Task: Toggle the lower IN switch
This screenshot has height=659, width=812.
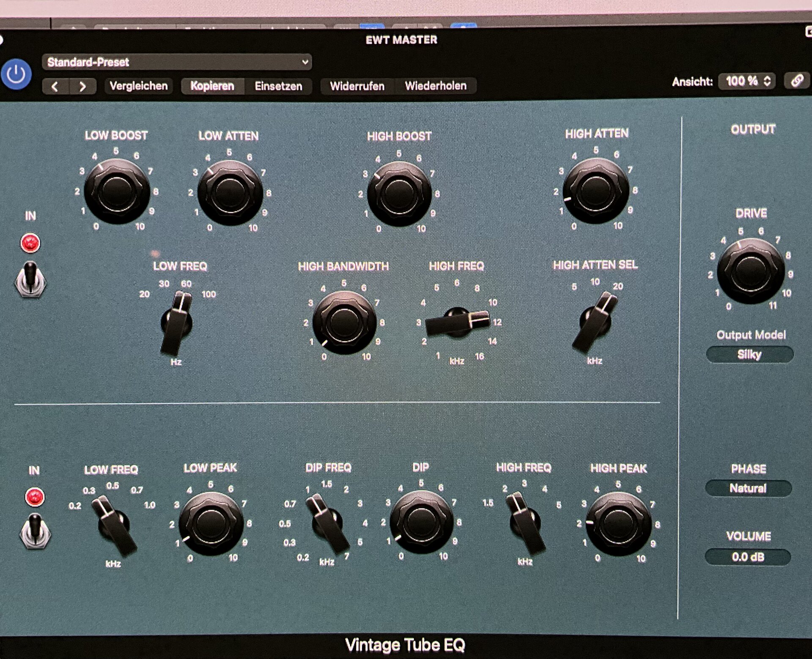Action: (x=35, y=532)
